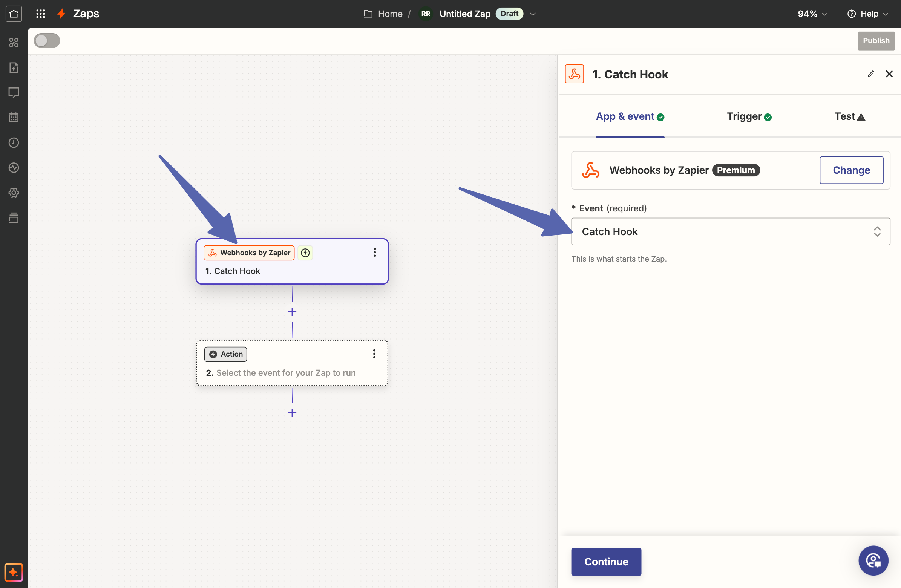Open the AI assistant sparkle icon bottom-left

pos(14,572)
